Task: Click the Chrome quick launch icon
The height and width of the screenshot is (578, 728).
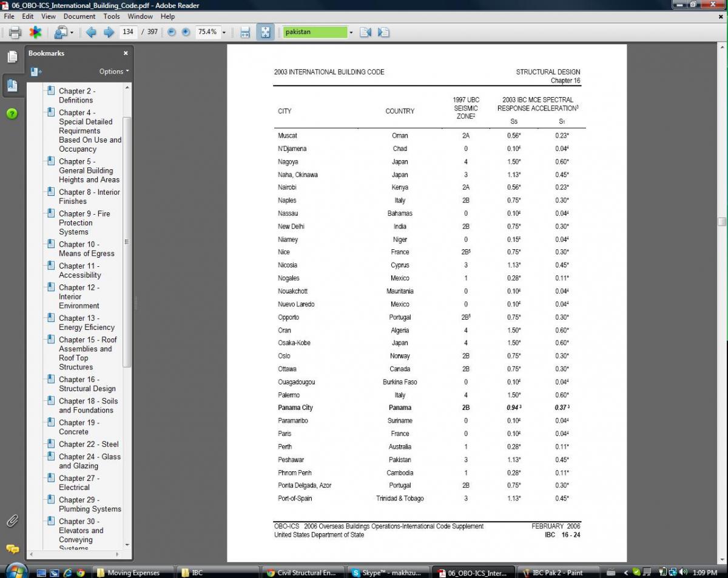Action: [x=81, y=573]
